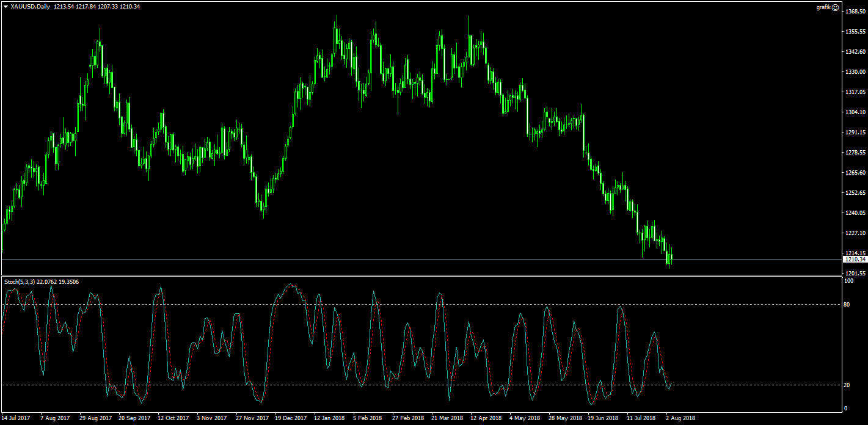Click the 1240.05 price scale label
The height and width of the screenshot is (425, 868).
(x=856, y=213)
